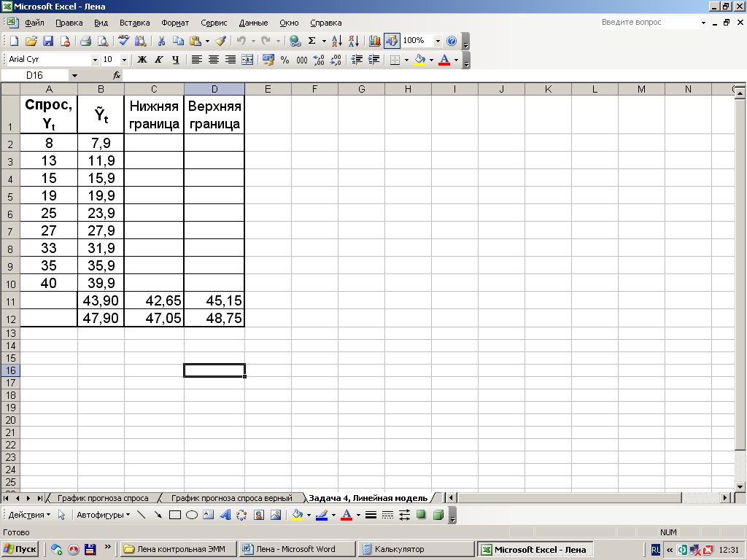Increase indent icon
This screenshot has height=560, width=747.
click(x=374, y=60)
